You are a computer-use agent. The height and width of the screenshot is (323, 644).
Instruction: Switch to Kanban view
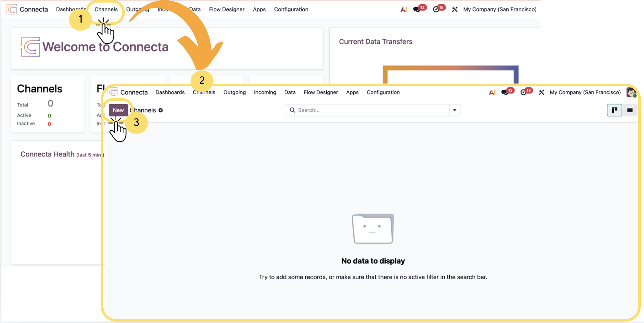pos(614,110)
